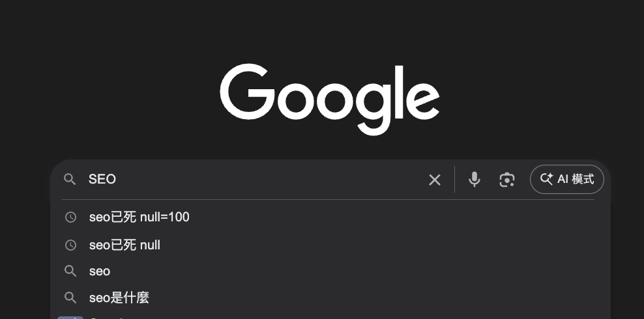Choose the 'seo已死 null' history suggestion
The height and width of the screenshot is (319, 644).
[124, 245]
